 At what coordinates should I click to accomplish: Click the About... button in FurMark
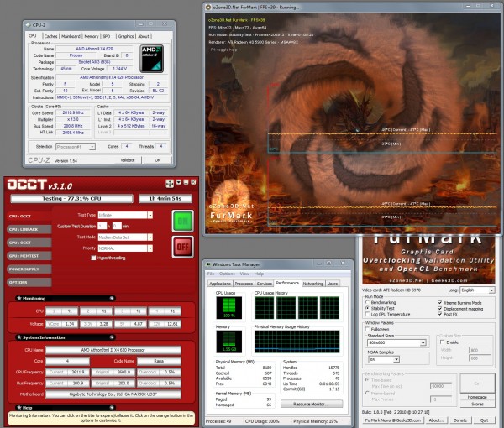436,420
